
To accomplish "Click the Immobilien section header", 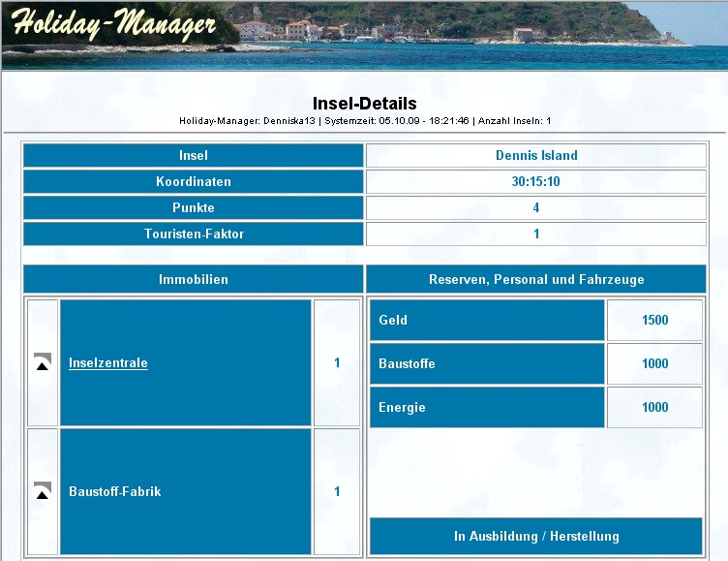I will coord(194,279).
